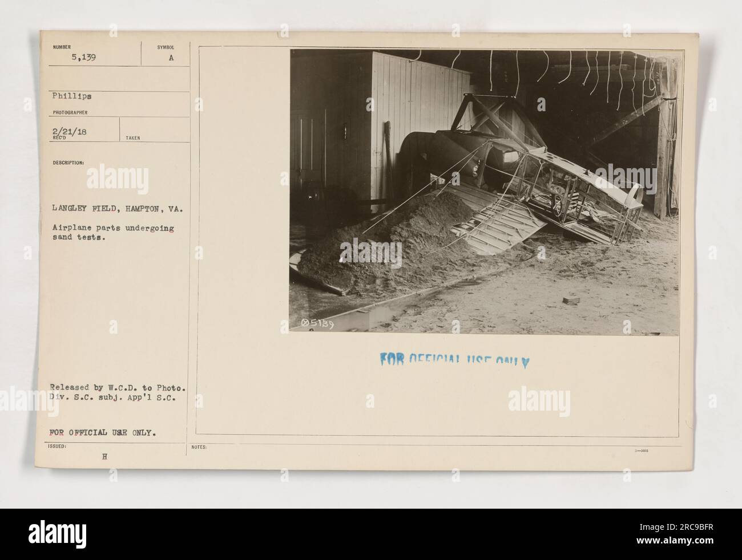Click the "PHOTOGRAPHER" label
Image resolution: width=742 pixels, height=560 pixels.
69,113
